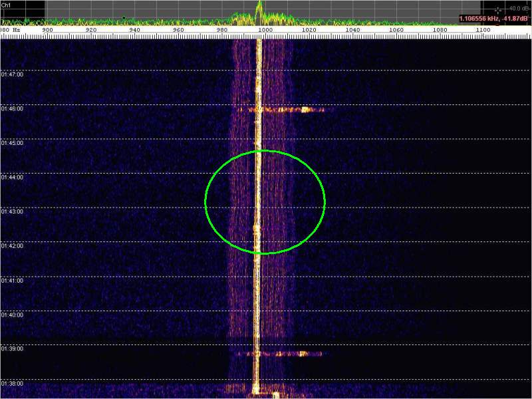This screenshot has height=399, width=532.
Task: Click the 960 Hz tick on frequency ruler
Action: point(178,30)
